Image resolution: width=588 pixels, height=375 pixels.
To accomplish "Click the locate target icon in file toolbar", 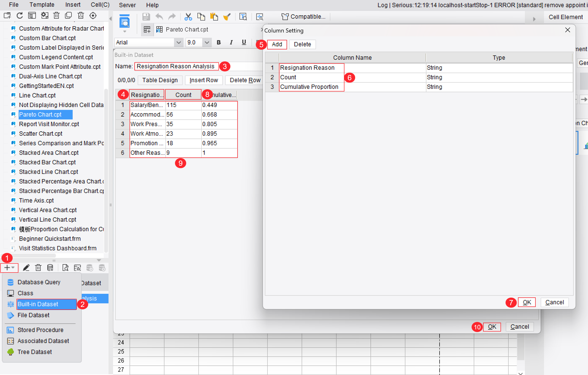I will coord(93,16).
